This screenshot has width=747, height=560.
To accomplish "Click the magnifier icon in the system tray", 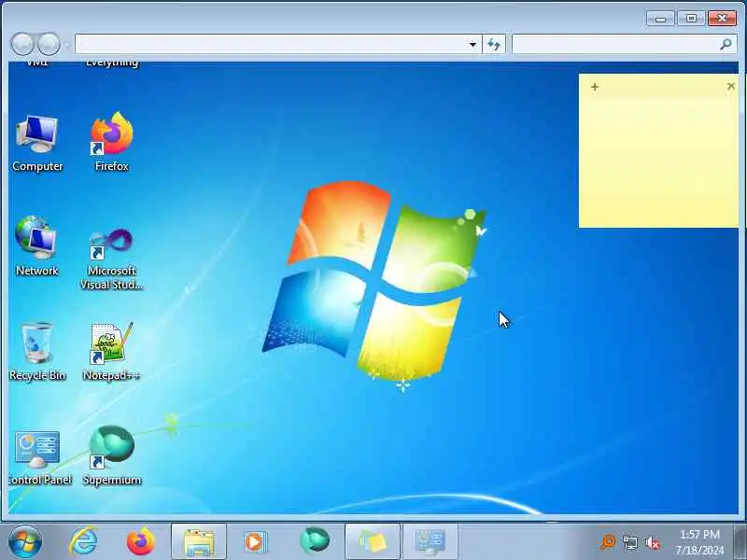I will point(608,542).
